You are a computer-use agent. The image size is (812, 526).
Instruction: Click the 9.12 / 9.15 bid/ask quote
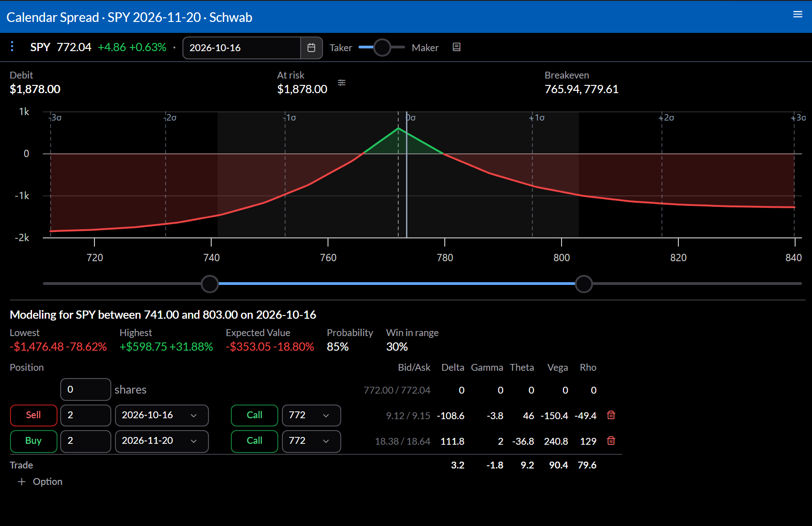(x=408, y=416)
